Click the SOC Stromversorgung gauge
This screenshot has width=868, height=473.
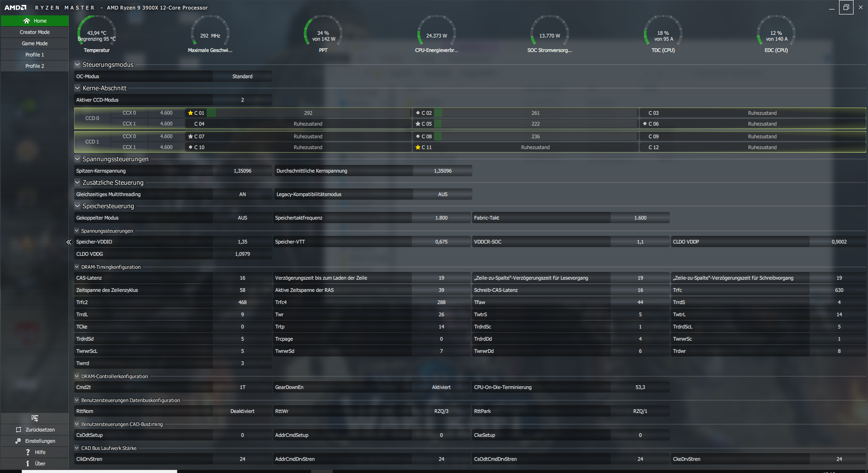[550, 34]
